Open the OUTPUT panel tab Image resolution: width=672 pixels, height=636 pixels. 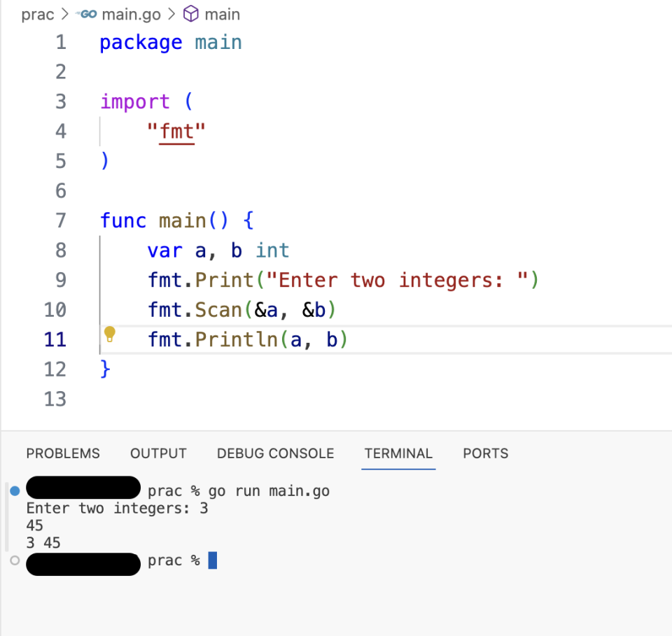pyautogui.click(x=157, y=453)
